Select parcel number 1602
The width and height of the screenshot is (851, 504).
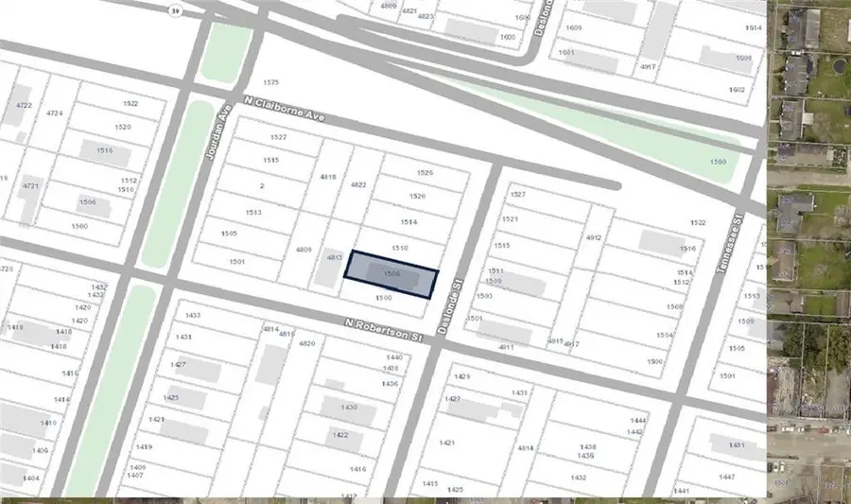point(737,90)
